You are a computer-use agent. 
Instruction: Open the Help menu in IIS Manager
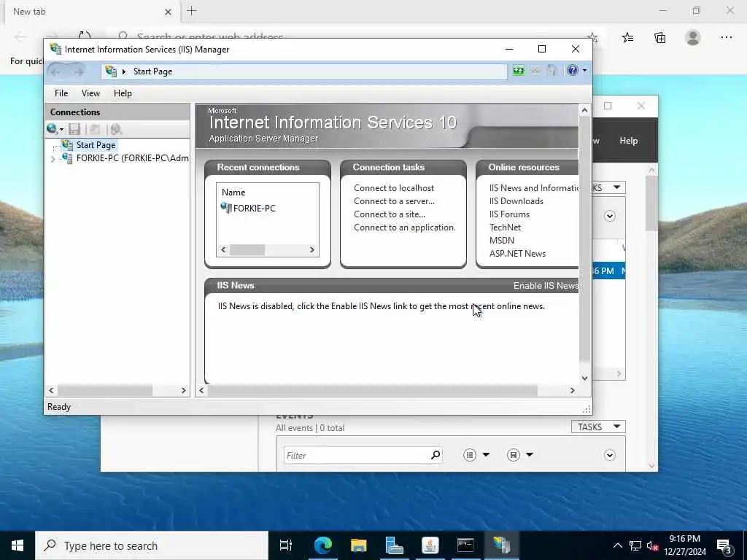pos(123,93)
